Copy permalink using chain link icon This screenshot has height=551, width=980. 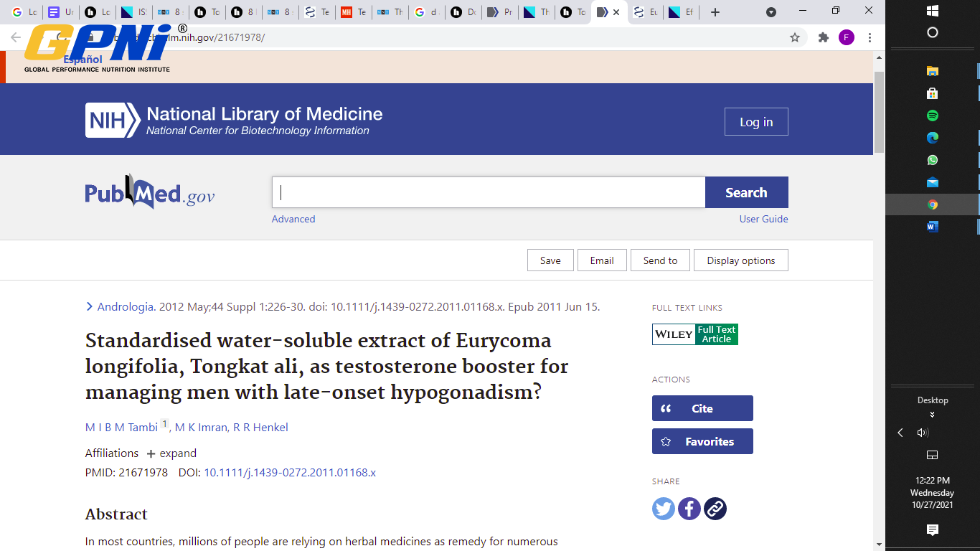(x=715, y=509)
